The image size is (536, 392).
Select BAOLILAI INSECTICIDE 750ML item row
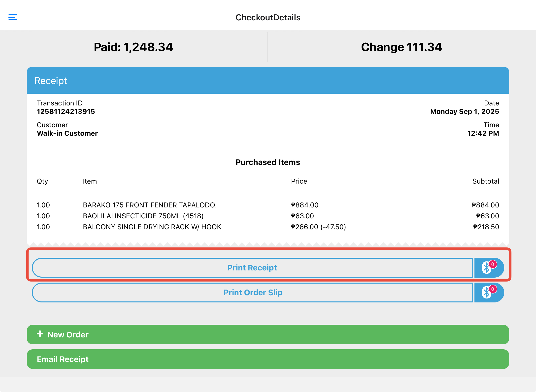(x=143, y=216)
